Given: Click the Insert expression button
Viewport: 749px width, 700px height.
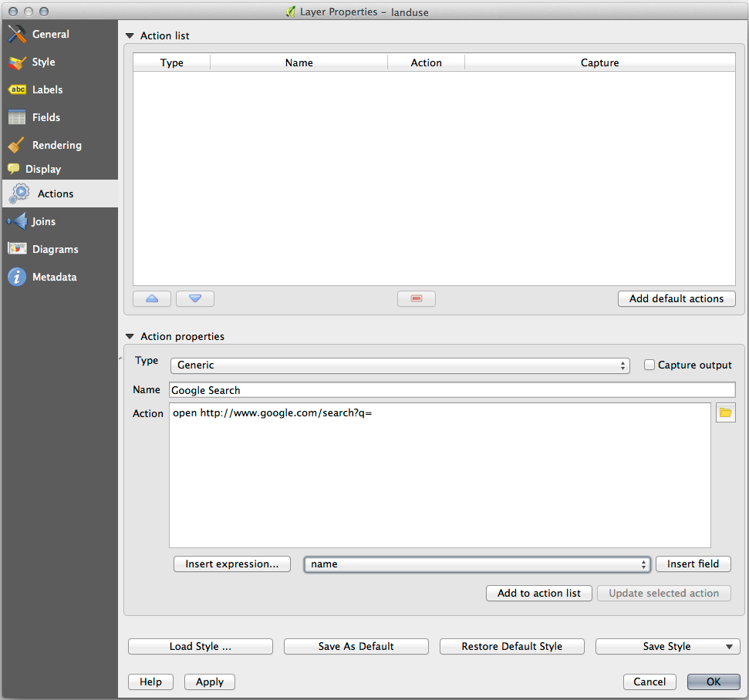Looking at the screenshot, I should pos(232,564).
